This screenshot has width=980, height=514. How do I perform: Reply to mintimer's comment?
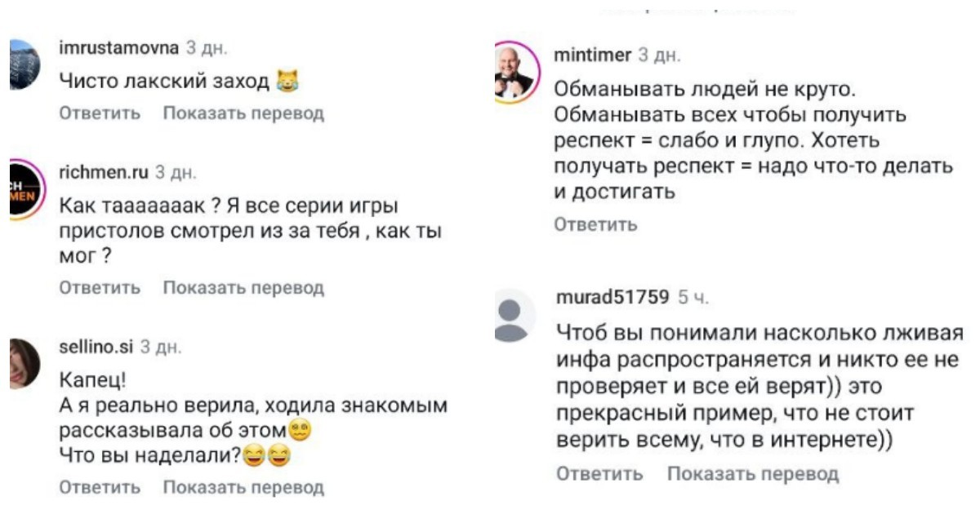pyautogui.click(x=596, y=224)
